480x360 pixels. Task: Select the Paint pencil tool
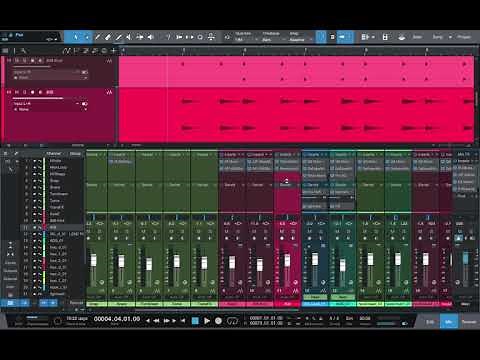point(119,37)
